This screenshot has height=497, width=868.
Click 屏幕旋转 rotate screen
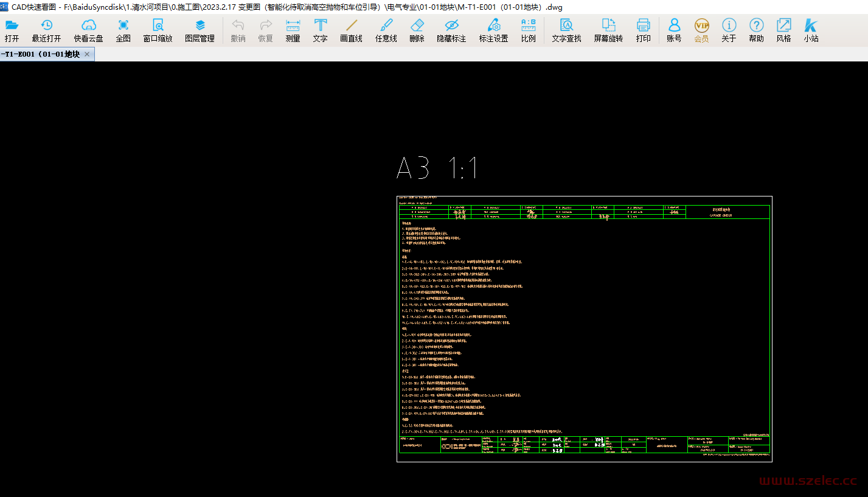point(609,30)
